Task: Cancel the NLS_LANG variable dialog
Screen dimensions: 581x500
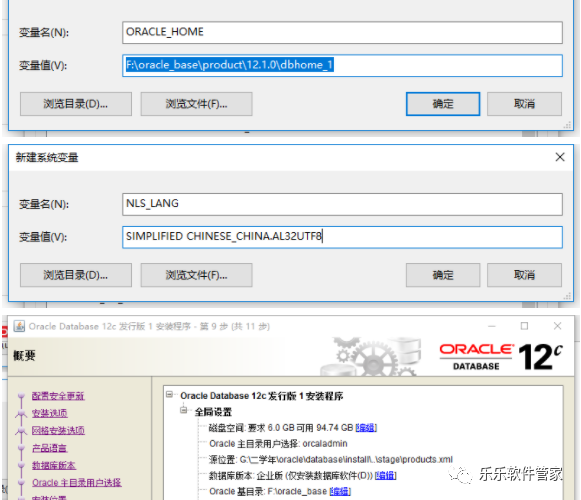Action: pos(524,275)
